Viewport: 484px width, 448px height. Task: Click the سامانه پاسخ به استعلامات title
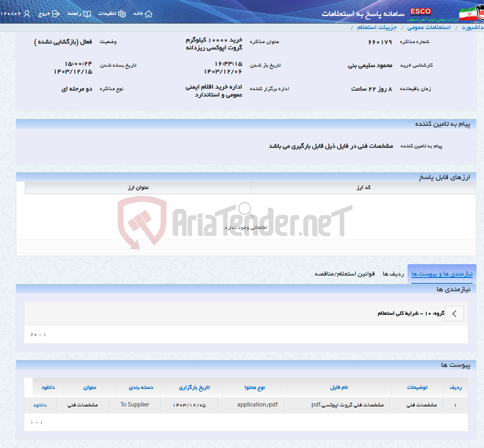(363, 14)
